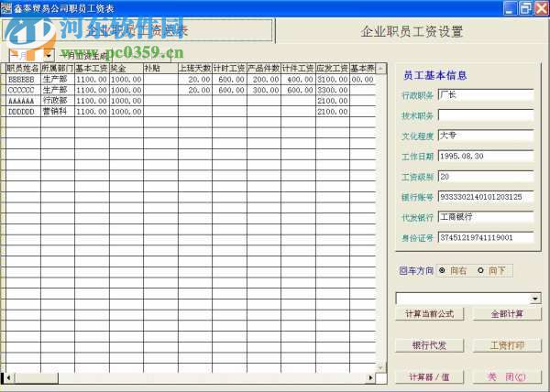Click the 产品件数 column header
Screen dimensions: 550x392
click(264, 69)
